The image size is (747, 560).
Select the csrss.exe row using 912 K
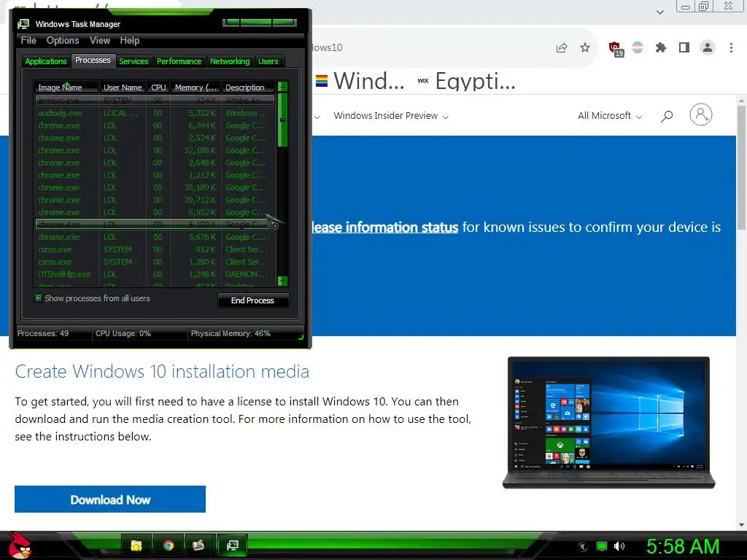click(x=155, y=249)
